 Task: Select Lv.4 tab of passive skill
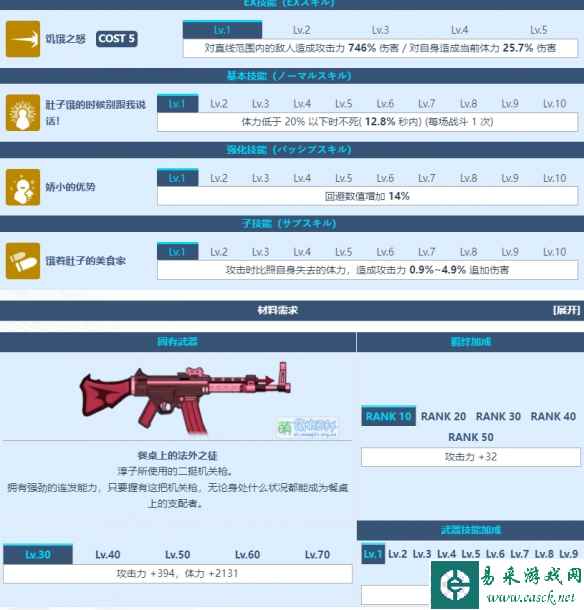(x=302, y=178)
